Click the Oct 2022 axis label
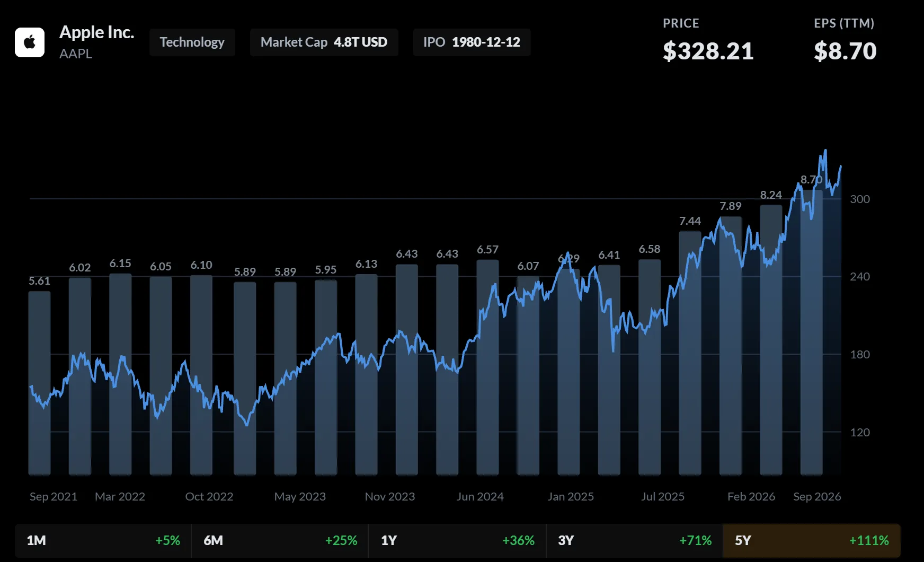 [209, 497]
